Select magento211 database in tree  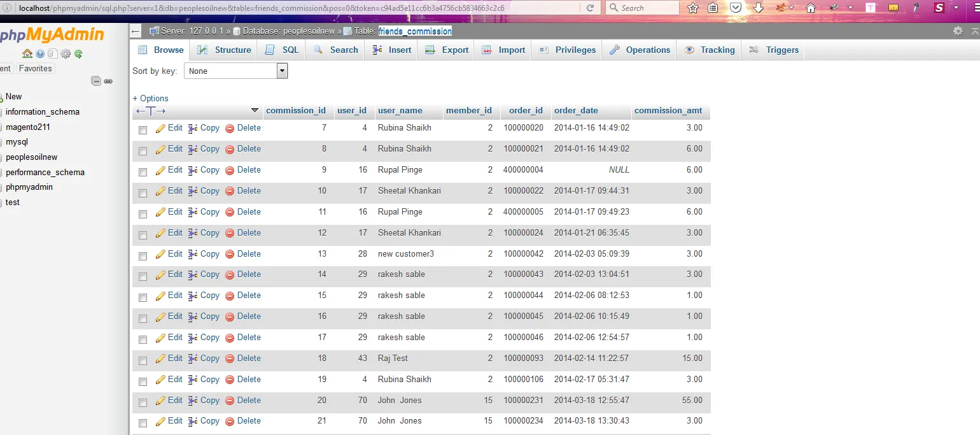[x=28, y=127]
